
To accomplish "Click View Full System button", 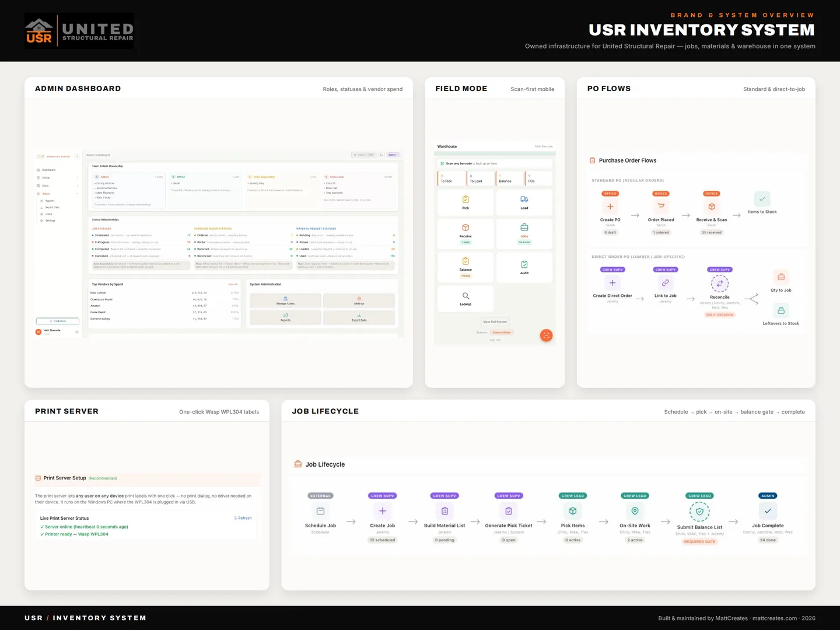I will pos(495,322).
